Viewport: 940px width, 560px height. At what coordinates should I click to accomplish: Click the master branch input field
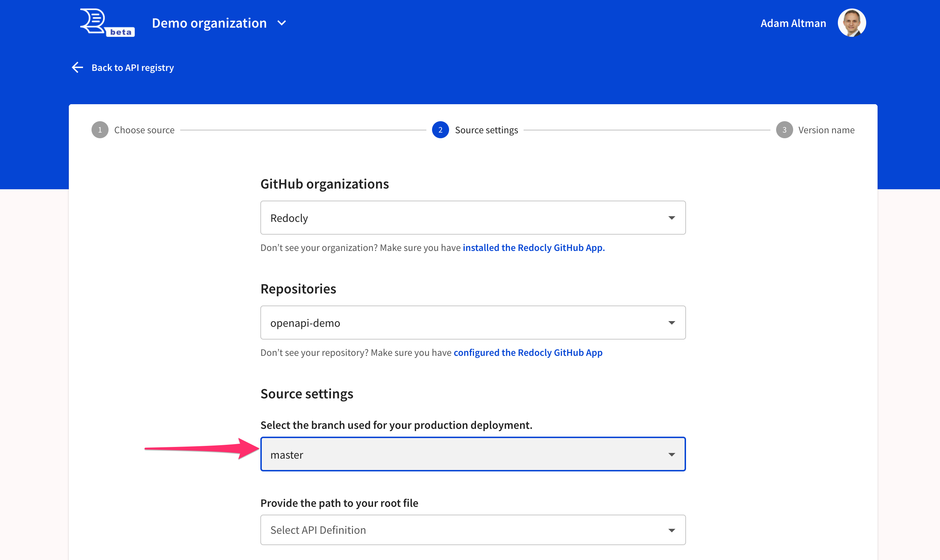pyautogui.click(x=473, y=454)
